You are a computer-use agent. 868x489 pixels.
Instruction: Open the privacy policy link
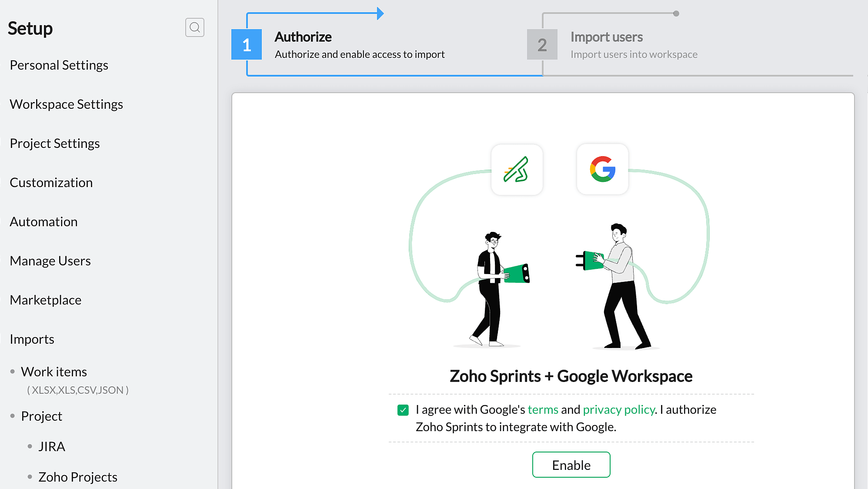pos(618,409)
